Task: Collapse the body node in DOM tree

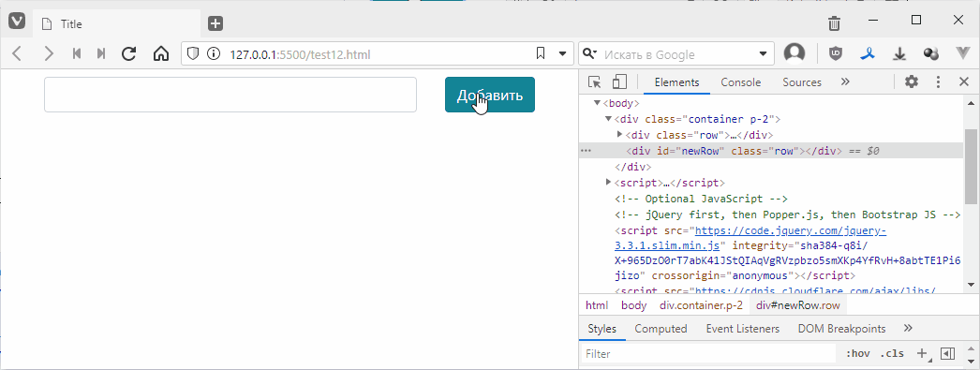Action: point(597,102)
